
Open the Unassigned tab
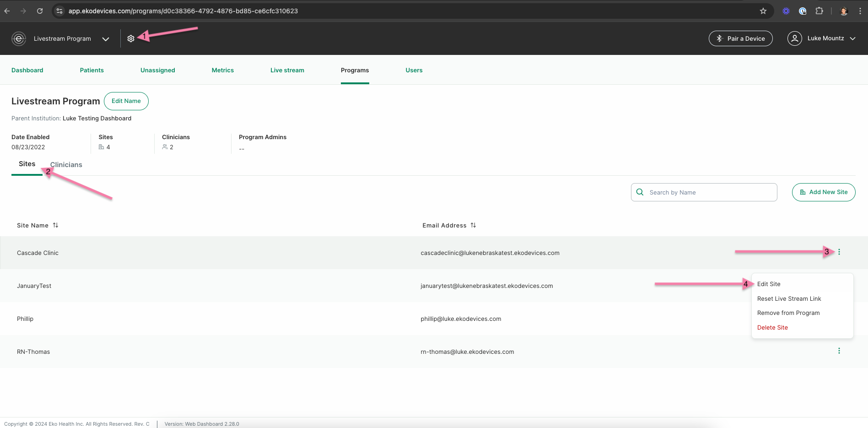158,70
